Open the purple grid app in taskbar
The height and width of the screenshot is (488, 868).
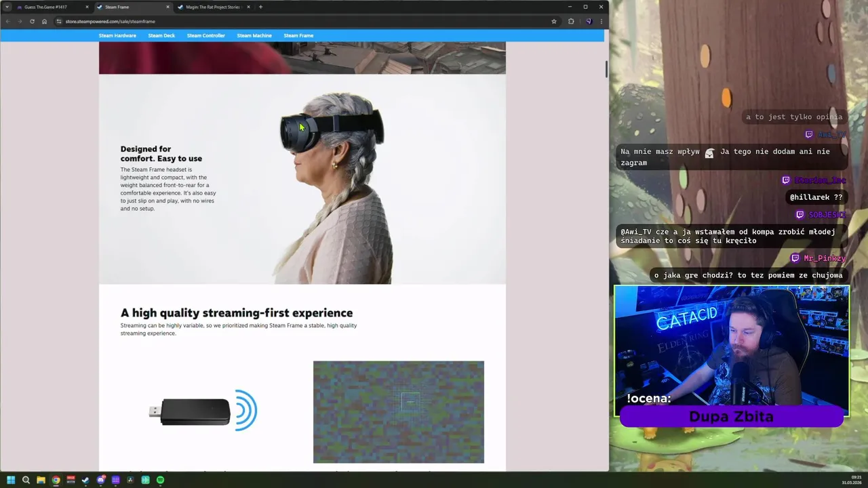[x=115, y=480]
